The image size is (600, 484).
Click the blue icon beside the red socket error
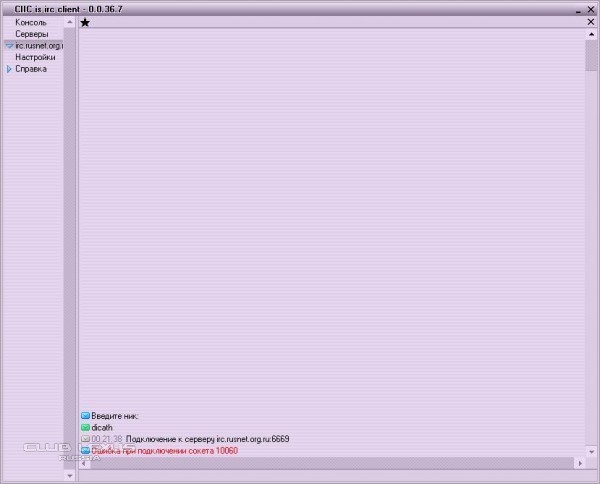pyautogui.click(x=85, y=451)
